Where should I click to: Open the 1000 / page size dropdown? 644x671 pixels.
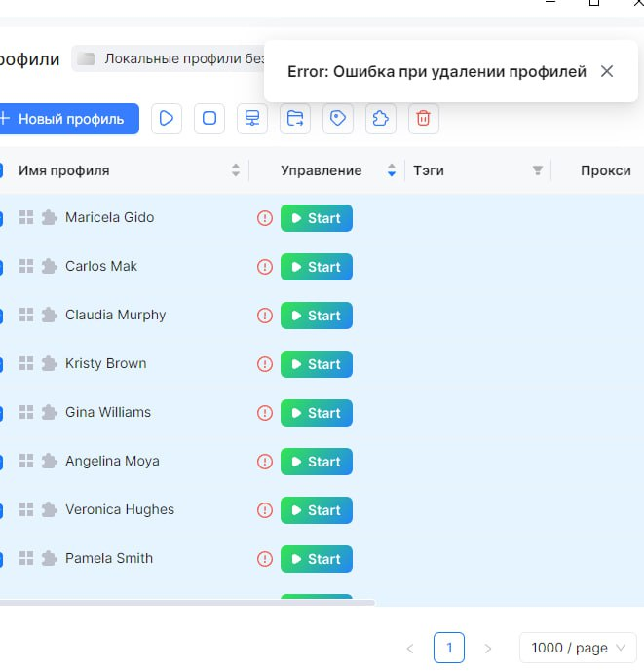pos(578,648)
